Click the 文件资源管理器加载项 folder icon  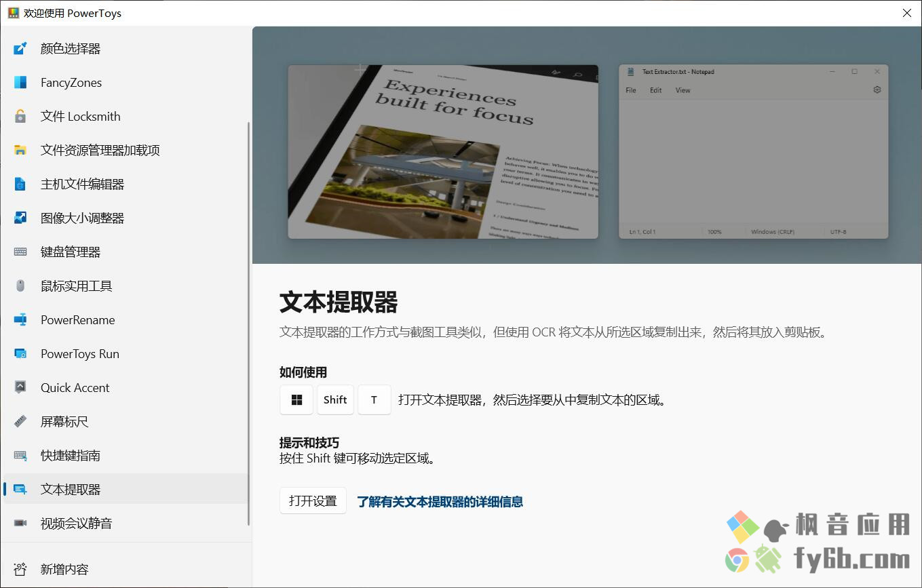[20, 150]
